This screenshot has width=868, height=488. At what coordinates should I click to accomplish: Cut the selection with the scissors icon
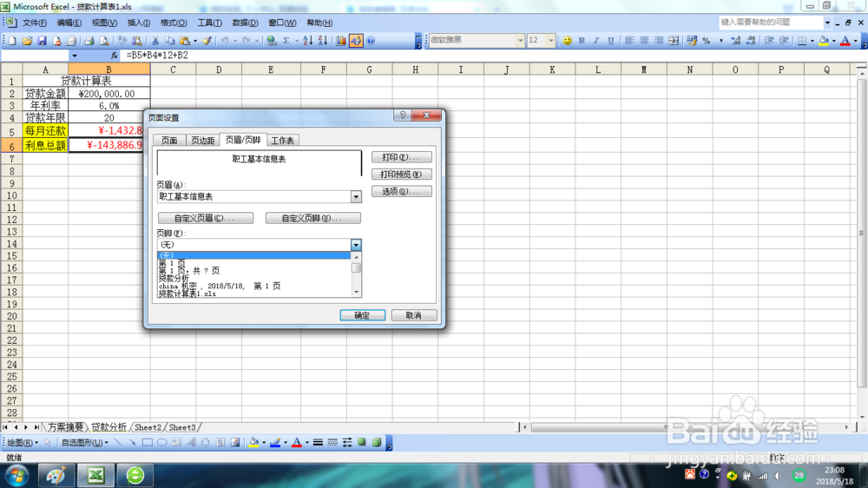(155, 41)
